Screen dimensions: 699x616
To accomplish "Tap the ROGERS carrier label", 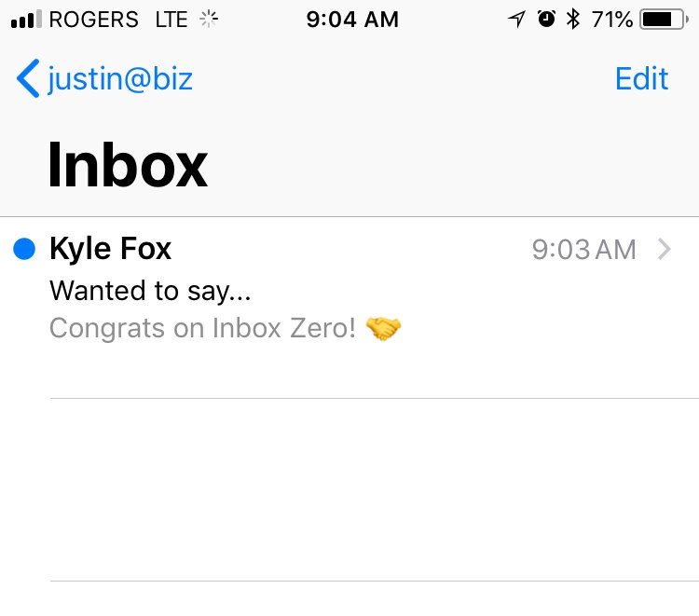I will pyautogui.click(x=93, y=20).
